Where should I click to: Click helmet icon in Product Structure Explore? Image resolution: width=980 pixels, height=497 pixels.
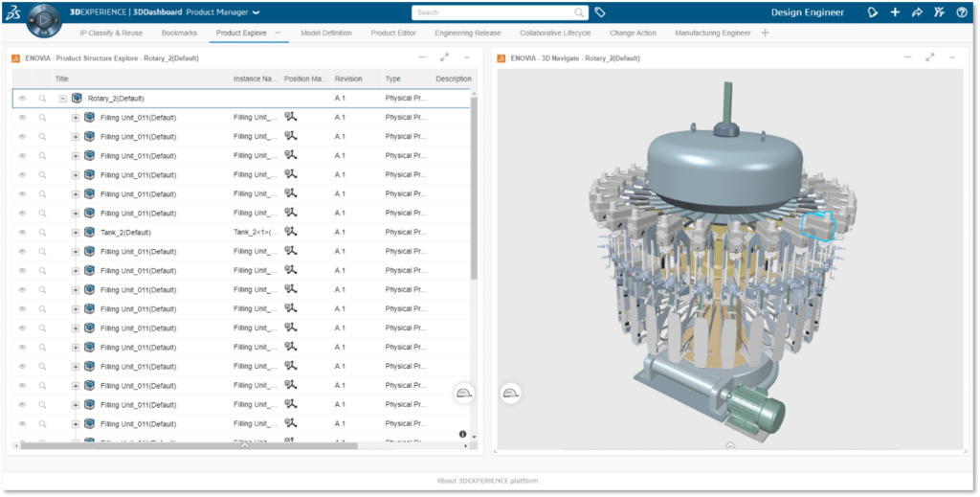click(464, 393)
